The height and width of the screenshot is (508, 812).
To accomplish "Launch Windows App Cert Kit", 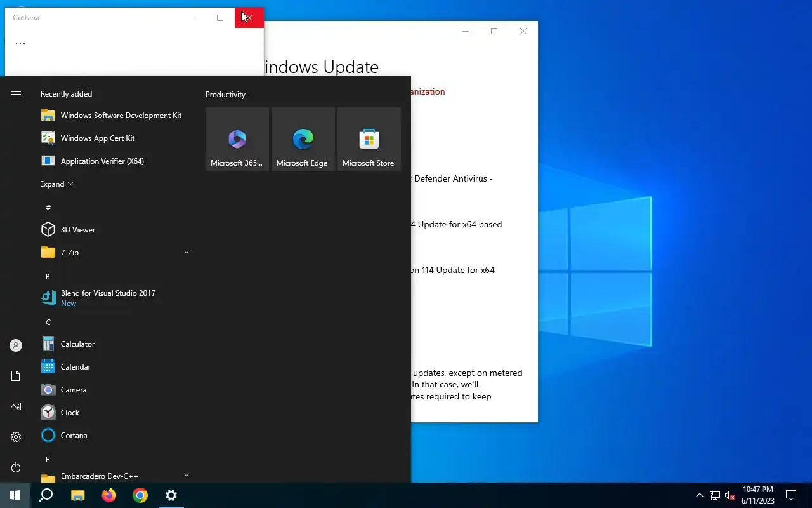I will coord(114,138).
